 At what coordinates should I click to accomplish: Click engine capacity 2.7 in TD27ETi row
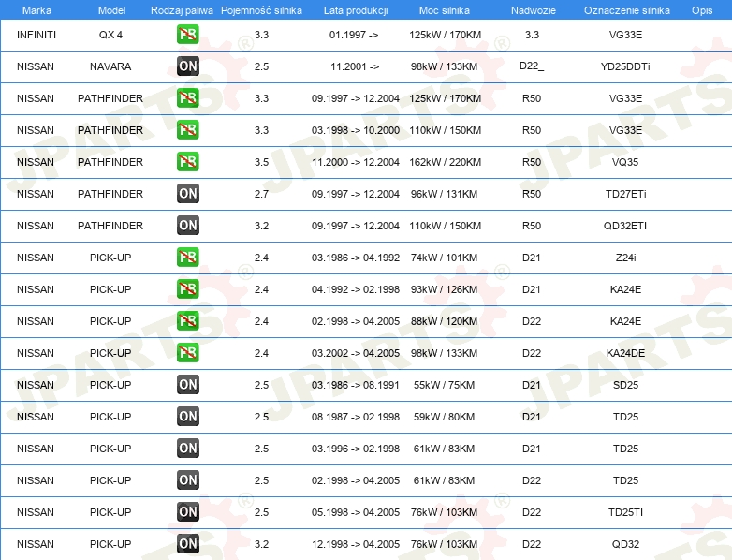pyautogui.click(x=261, y=193)
